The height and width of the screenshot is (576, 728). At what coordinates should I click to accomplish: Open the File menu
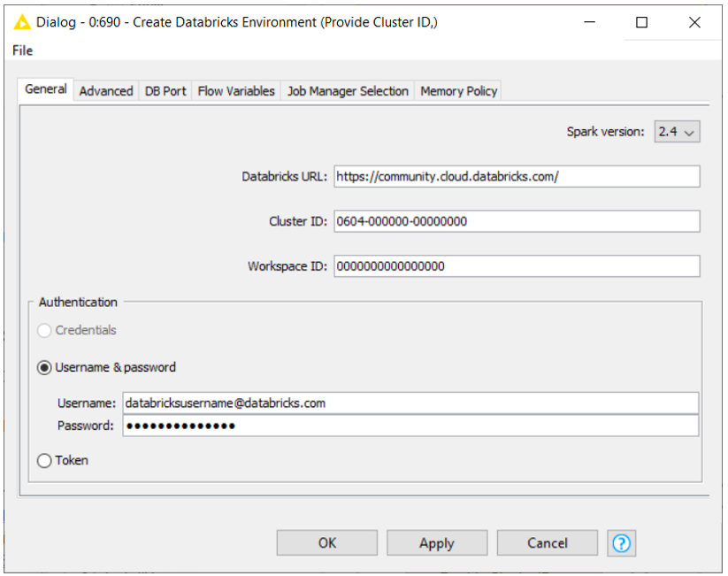click(x=22, y=50)
